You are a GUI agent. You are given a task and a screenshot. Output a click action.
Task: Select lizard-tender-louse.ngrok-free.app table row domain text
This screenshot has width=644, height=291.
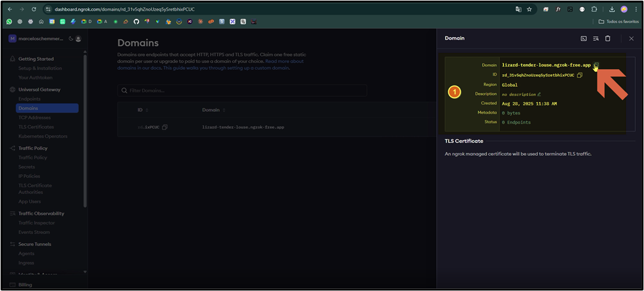[243, 127]
